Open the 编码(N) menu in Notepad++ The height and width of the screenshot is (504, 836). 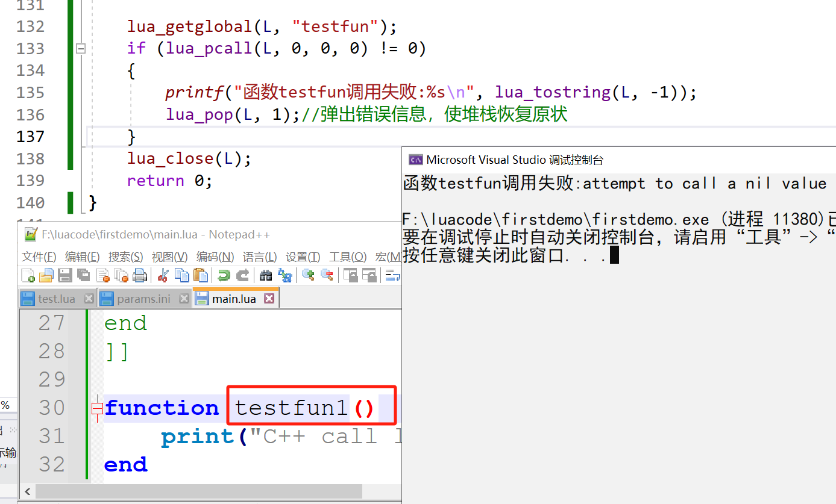[215, 257]
